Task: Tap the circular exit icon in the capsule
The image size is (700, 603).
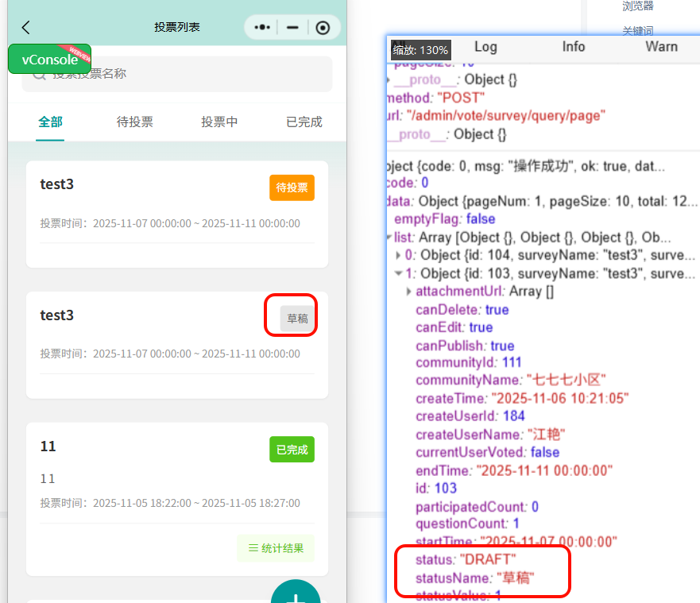Action: point(323,26)
